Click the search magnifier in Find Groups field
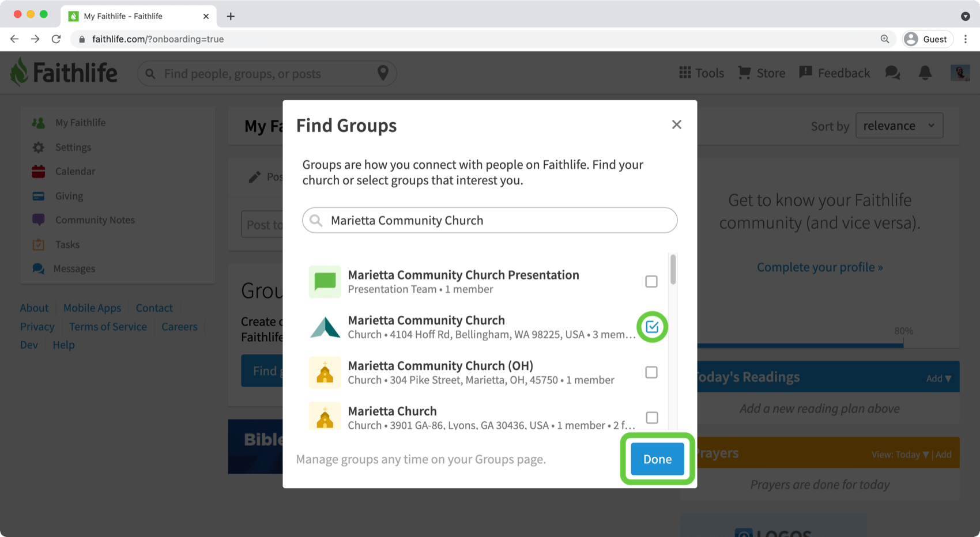980x537 pixels. tap(316, 221)
